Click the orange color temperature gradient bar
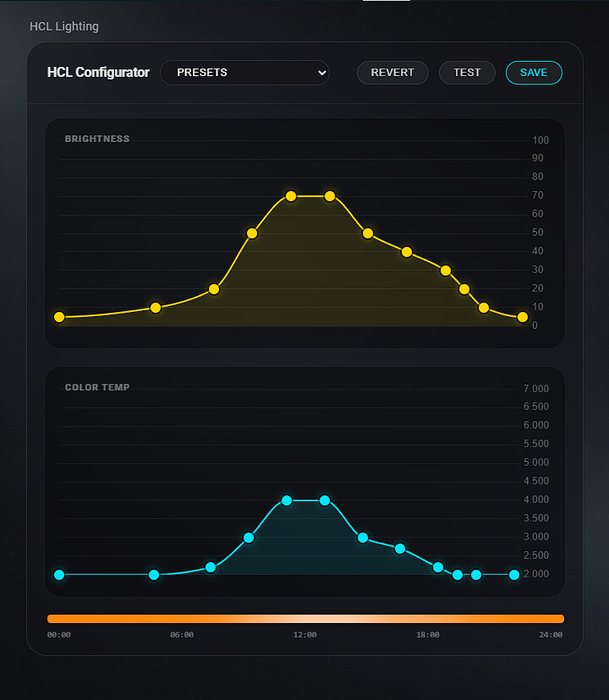This screenshot has width=609, height=700. tap(305, 619)
